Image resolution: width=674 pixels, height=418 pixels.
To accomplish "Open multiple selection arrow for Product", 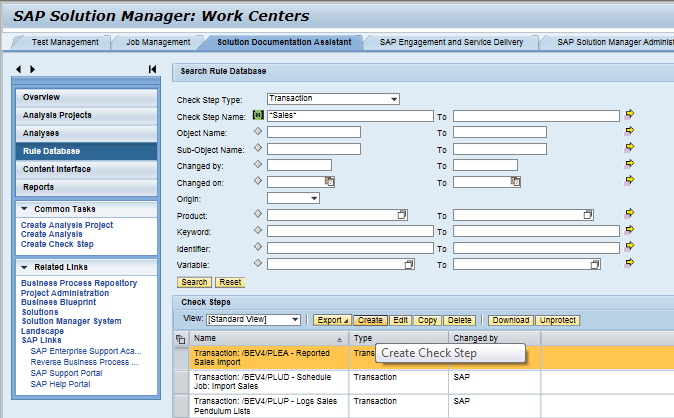I will point(629,213).
